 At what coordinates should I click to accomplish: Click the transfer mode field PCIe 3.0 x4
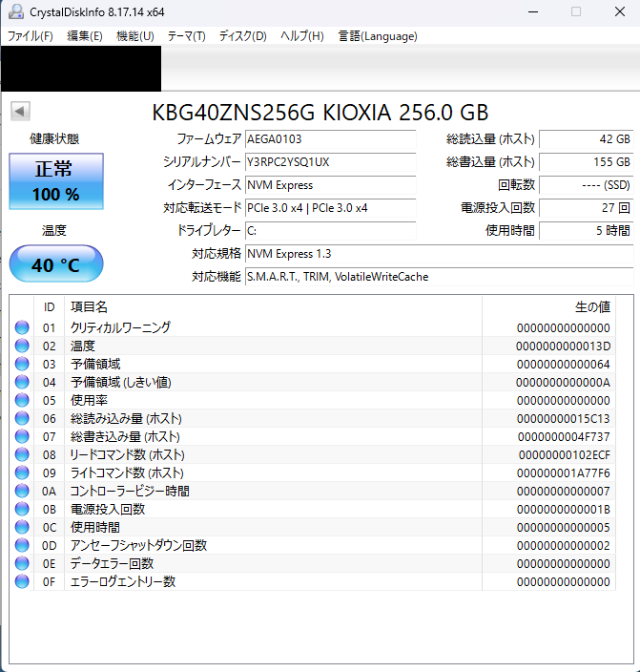330,208
